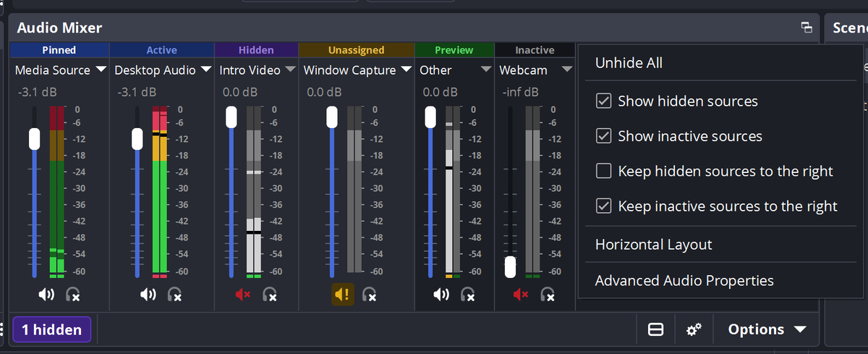This screenshot has width=868, height=354.
Task: Click Intro Video volume slider handle
Action: point(231,117)
